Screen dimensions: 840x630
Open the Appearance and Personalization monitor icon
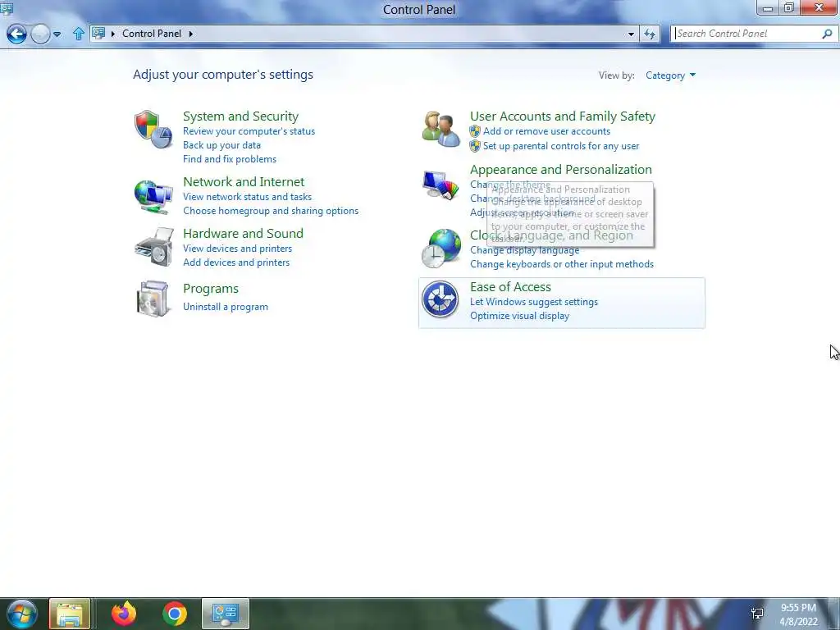pyautogui.click(x=441, y=185)
